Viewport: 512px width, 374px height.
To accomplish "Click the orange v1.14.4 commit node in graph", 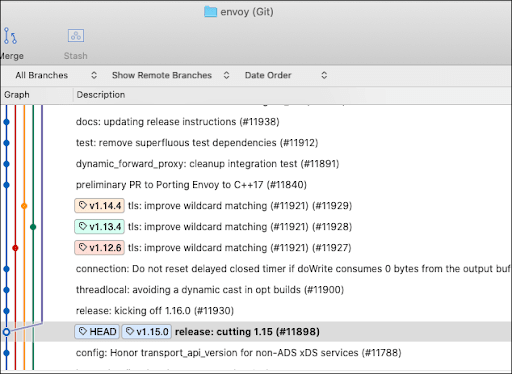I will point(24,206).
